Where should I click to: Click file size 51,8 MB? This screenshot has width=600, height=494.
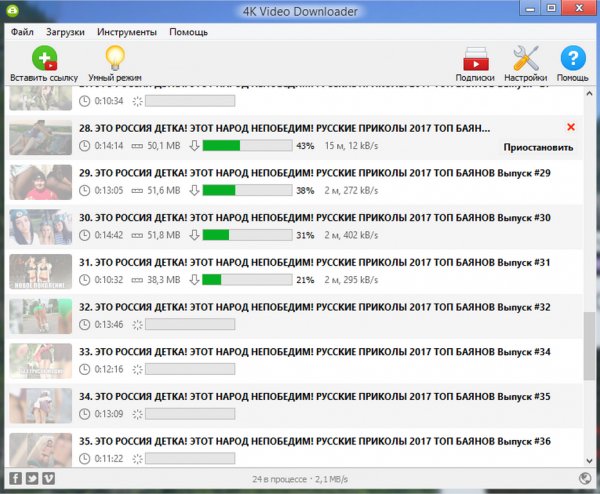[164, 235]
